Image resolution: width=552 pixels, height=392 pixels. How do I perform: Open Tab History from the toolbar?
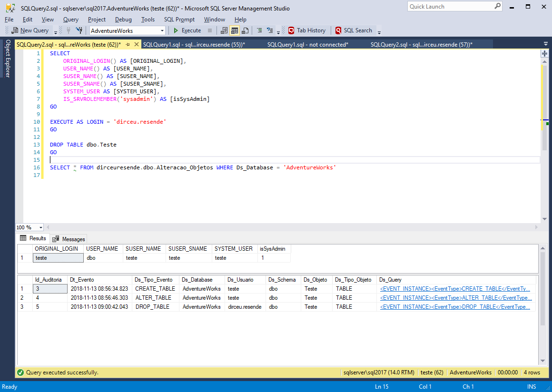tap(307, 30)
